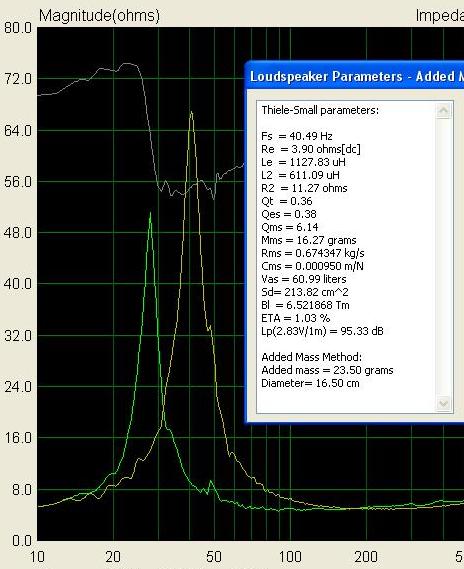464x569 pixels.
Task: Select the 'Sd= 213.82 cm^2' line
Action: pyautogui.click(x=305, y=292)
